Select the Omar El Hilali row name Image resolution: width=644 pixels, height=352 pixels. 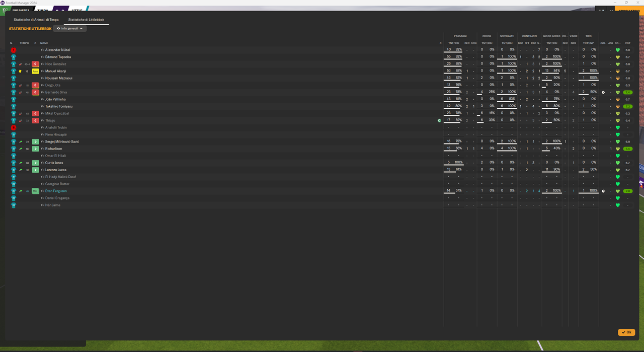pos(55,156)
